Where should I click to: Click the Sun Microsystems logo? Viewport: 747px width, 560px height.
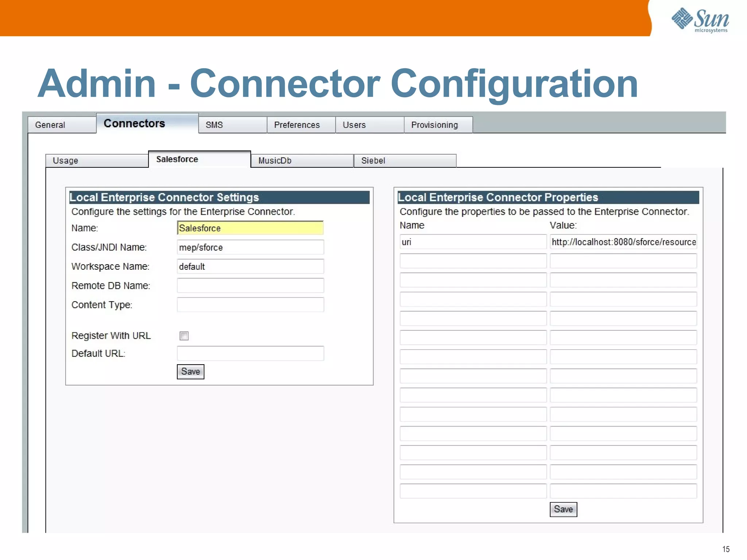click(x=700, y=20)
